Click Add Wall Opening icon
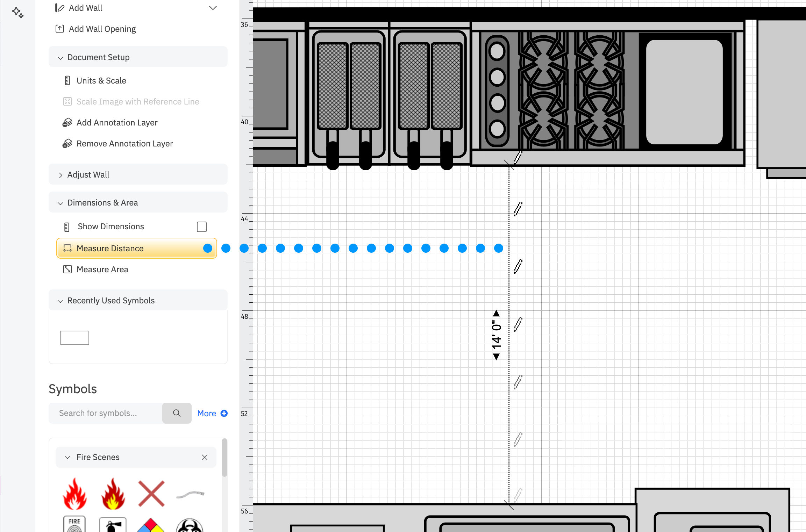The height and width of the screenshot is (532, 806). (x=60, y=29)
